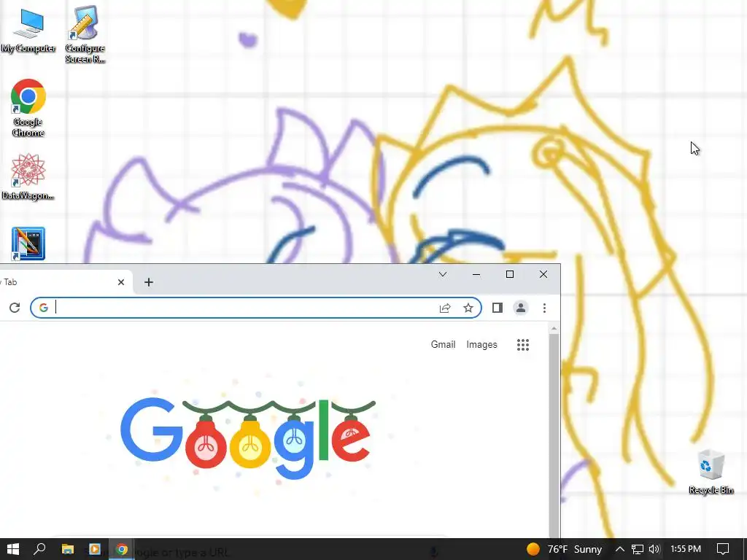Open taskbar search
This screenshot has width=747, height=560.
tap(39, 549)
